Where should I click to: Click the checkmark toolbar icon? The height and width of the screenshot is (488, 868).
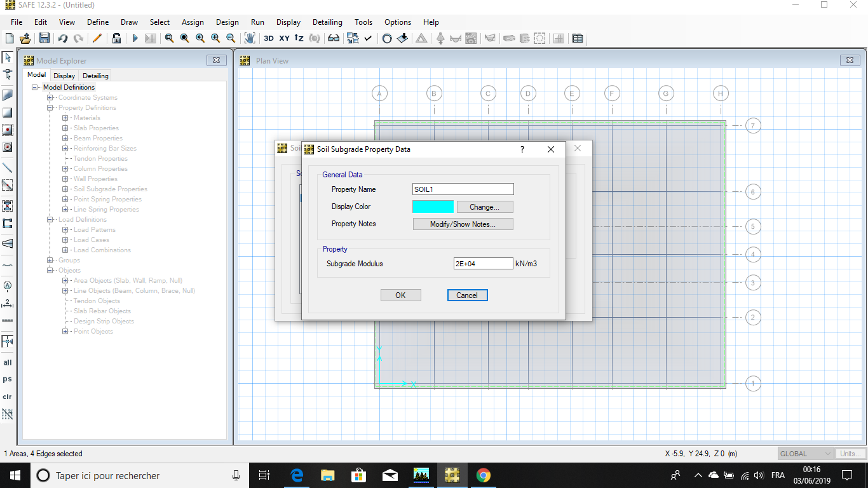(368, 38)
